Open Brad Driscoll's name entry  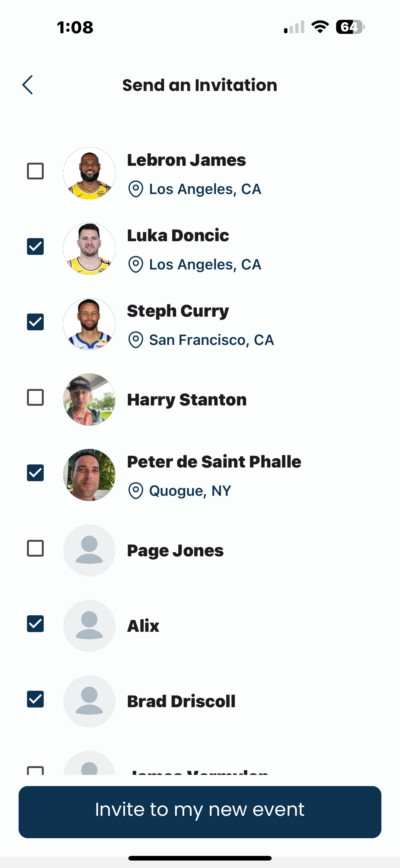pos(181,702)
